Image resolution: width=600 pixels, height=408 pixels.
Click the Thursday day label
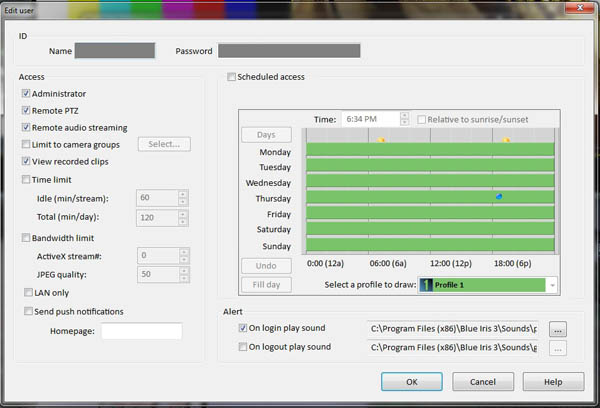tap(273, 199)
